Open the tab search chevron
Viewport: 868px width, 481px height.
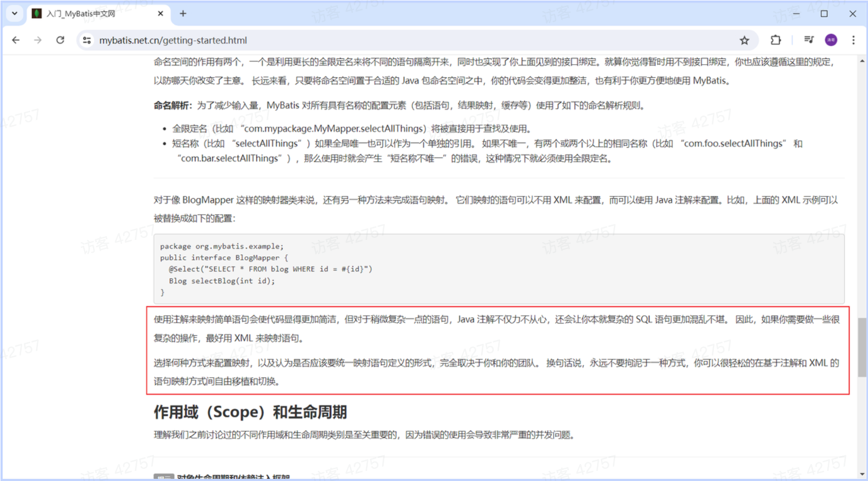(14, 13)
